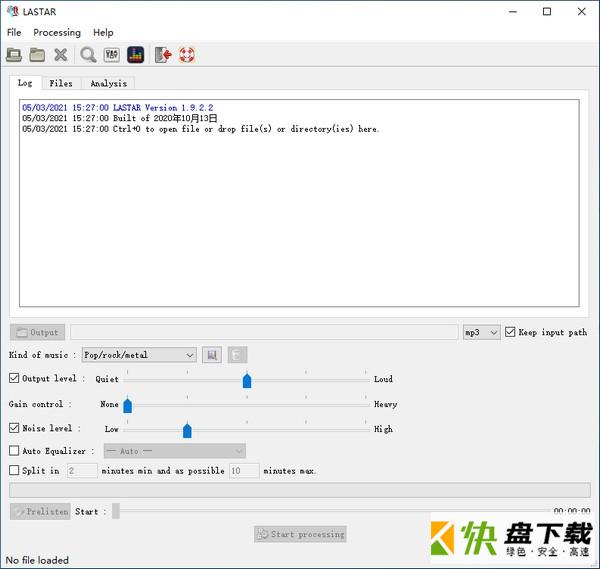Click the remove files X icon
600x569 pixels.
tap(60, 55)
